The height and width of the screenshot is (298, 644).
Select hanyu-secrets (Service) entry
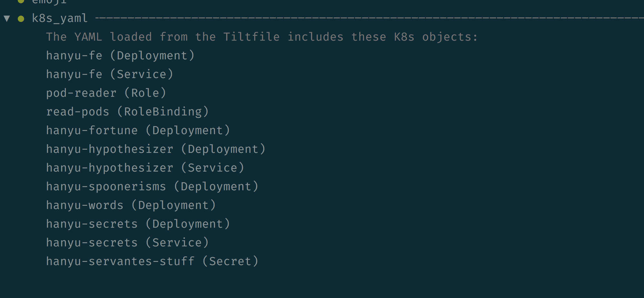(x=127, y=243)
